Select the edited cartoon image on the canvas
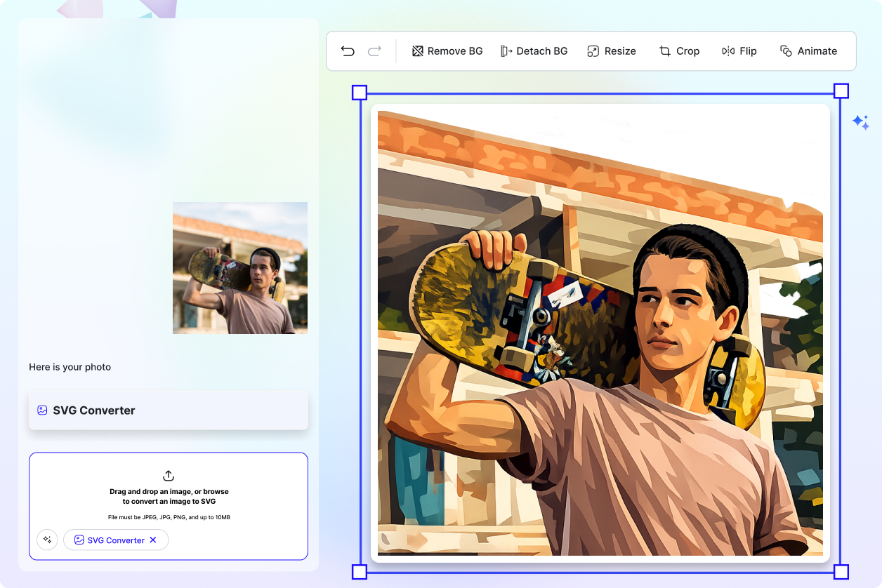The image size is (882, 588). (601, 333)
